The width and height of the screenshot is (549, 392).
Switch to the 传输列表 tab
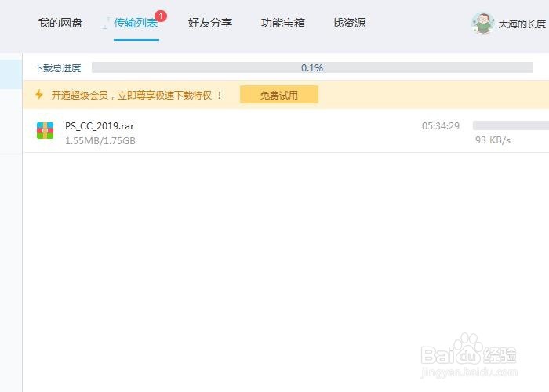click(x=136, y=23)
